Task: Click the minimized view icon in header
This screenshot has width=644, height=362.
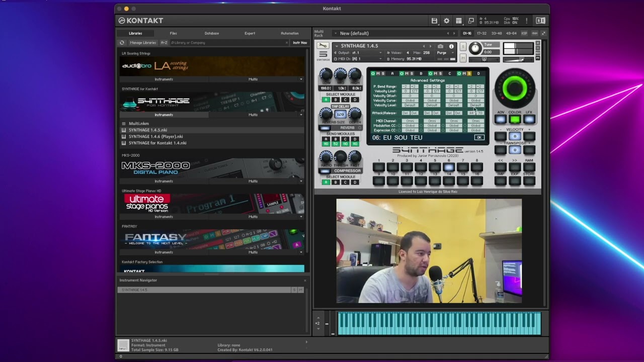Action: click(x=471, y=21)
